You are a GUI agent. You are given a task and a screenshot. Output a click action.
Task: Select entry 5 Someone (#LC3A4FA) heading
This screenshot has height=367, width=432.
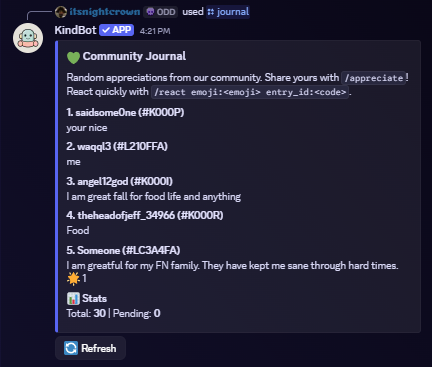point(123,250)
